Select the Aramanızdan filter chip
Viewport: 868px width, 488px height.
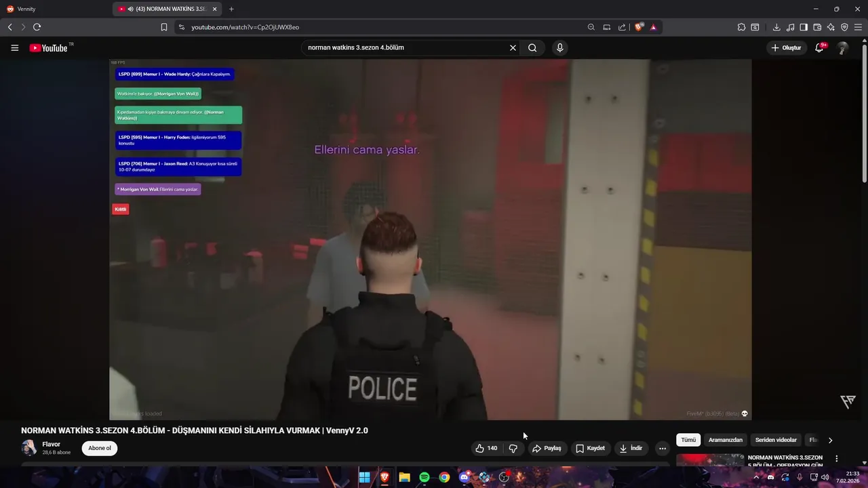726,440
